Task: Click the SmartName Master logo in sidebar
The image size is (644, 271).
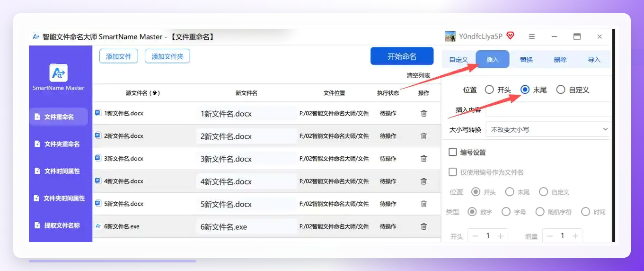Action: pos(59,73)
